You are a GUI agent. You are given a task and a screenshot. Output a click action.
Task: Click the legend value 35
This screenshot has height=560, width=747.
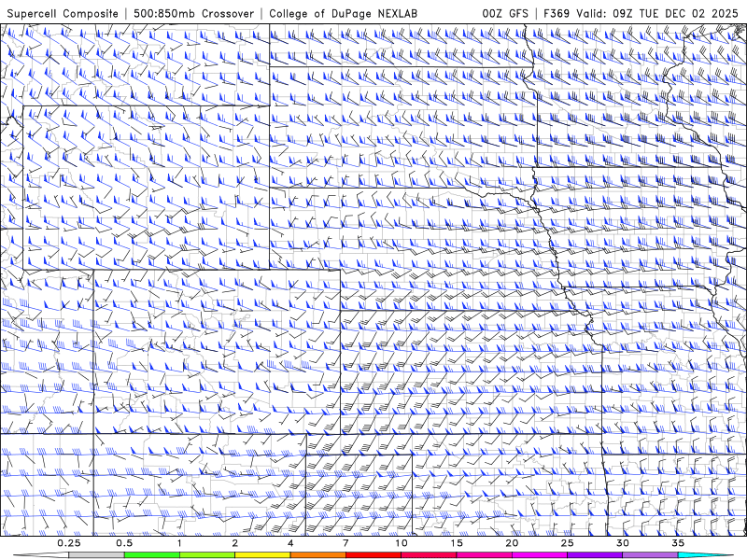tap(678, 543)
